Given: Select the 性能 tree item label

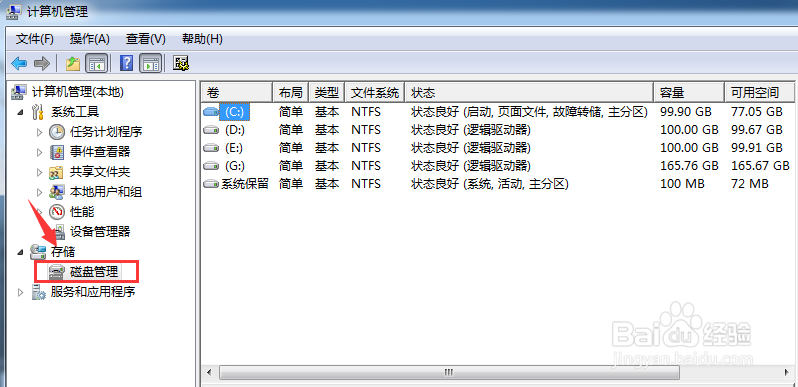Looking at the screenshot, I should click(x=82, y=212).
